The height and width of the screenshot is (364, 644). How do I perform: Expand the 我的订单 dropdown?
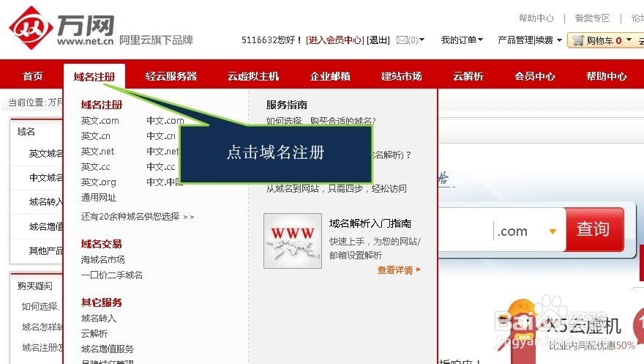click(x=462, y=40)
